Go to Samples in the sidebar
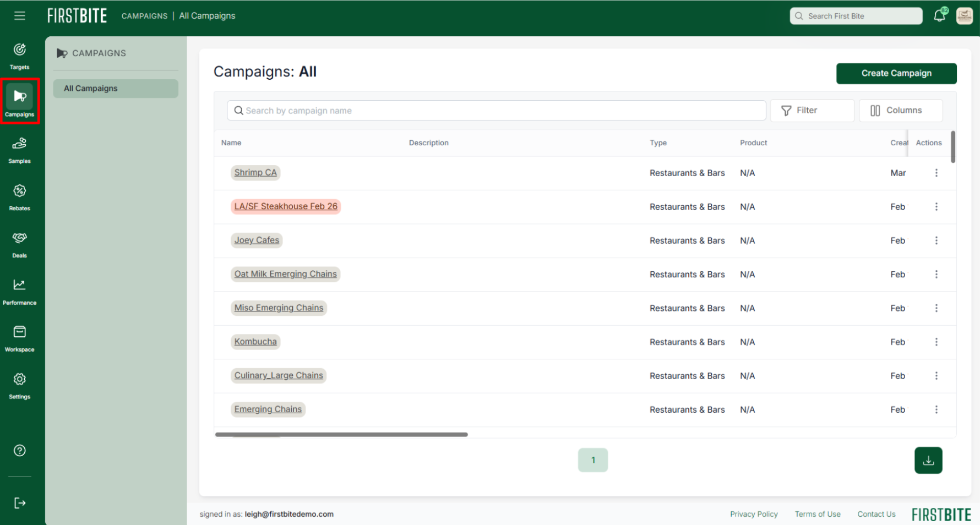The image size is (980, 525). (20, 150)
